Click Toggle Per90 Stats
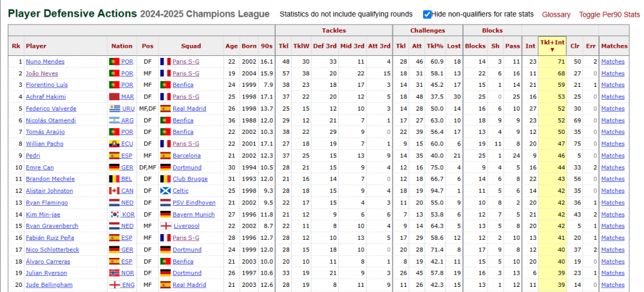 [609, 15]
